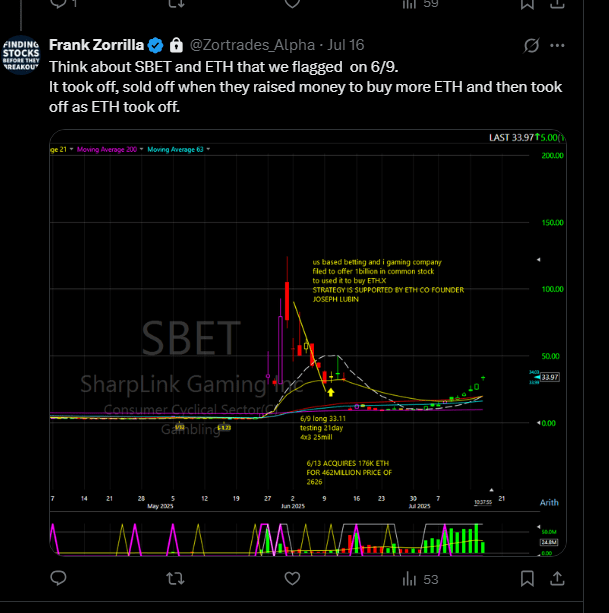This screenshot has width=609, height=613.
Task: Click the LAST 33.97 quote text
Action: [511, 138]
